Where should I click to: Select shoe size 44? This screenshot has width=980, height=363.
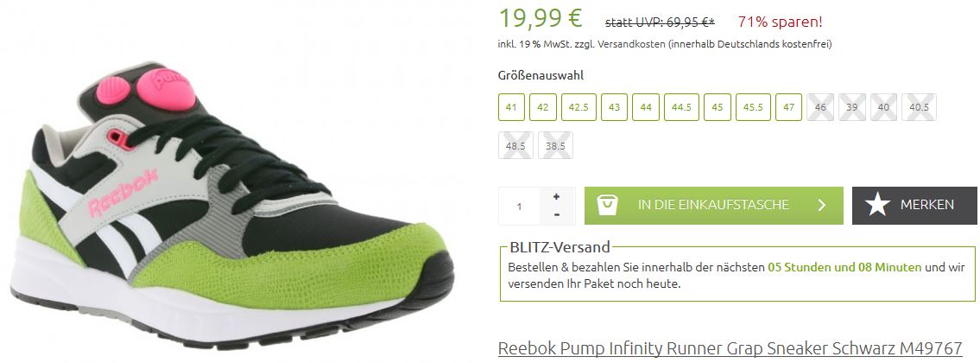646,107
